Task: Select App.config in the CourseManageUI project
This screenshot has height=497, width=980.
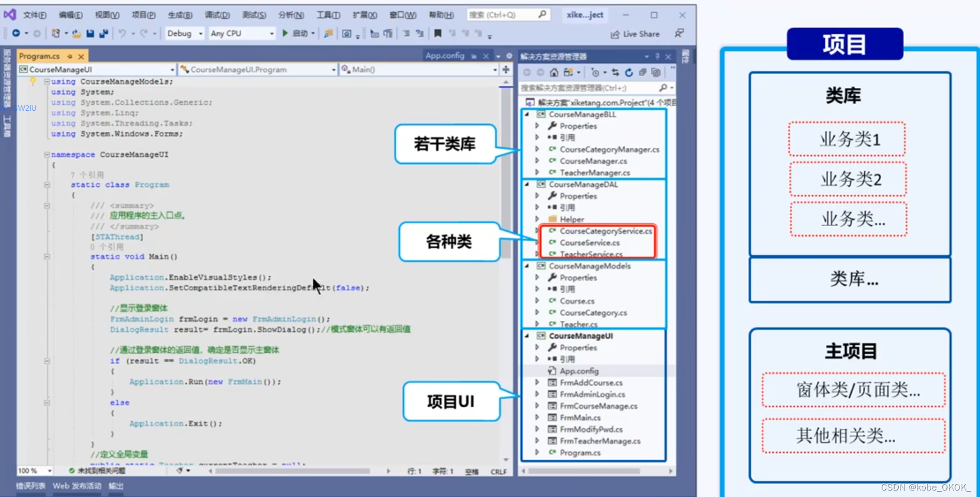Action: point(579,371)
